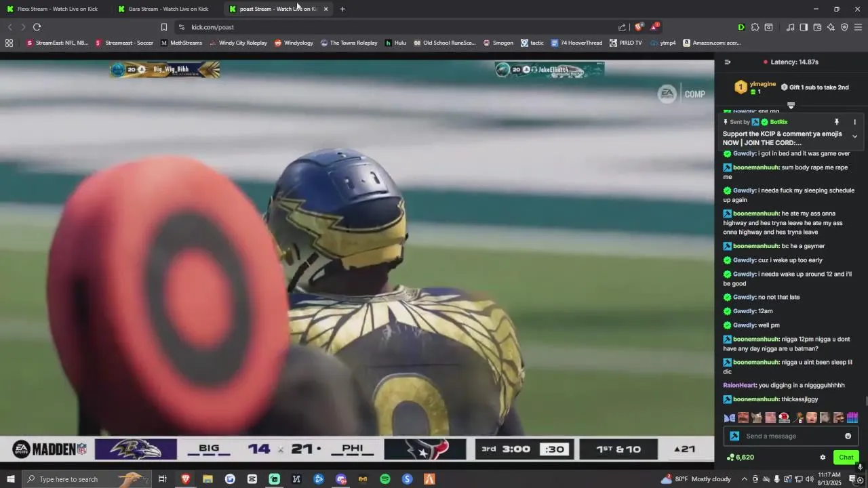Open the Old School RuneScape bookmark

pos(445,43)
